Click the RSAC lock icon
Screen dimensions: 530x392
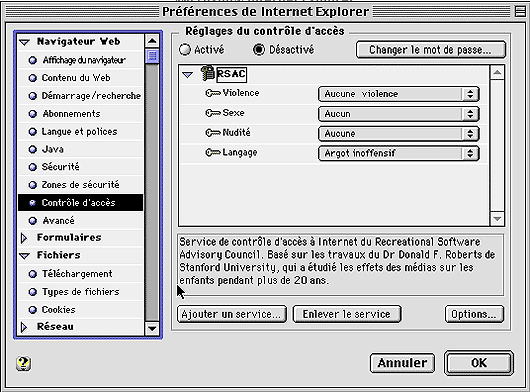tap(208, 73)
